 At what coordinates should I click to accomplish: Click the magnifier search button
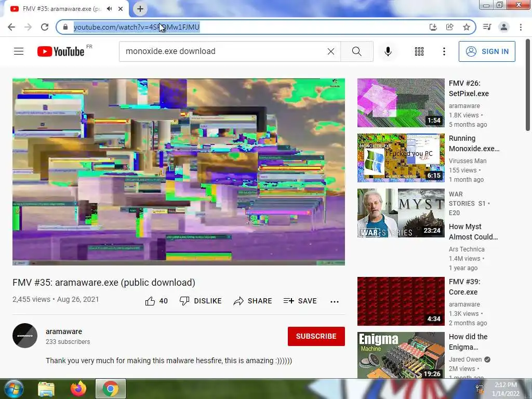[x=356, y=51]
